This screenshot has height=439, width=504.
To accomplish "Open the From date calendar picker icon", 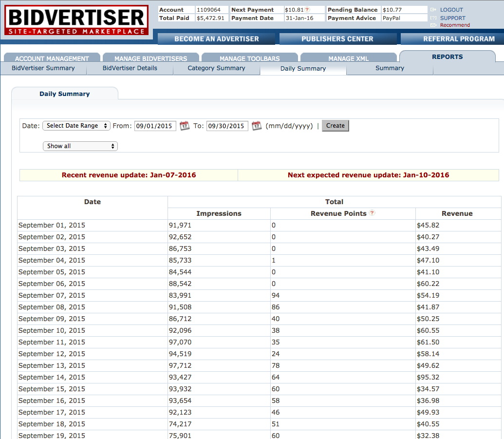I will click(185, 125).
